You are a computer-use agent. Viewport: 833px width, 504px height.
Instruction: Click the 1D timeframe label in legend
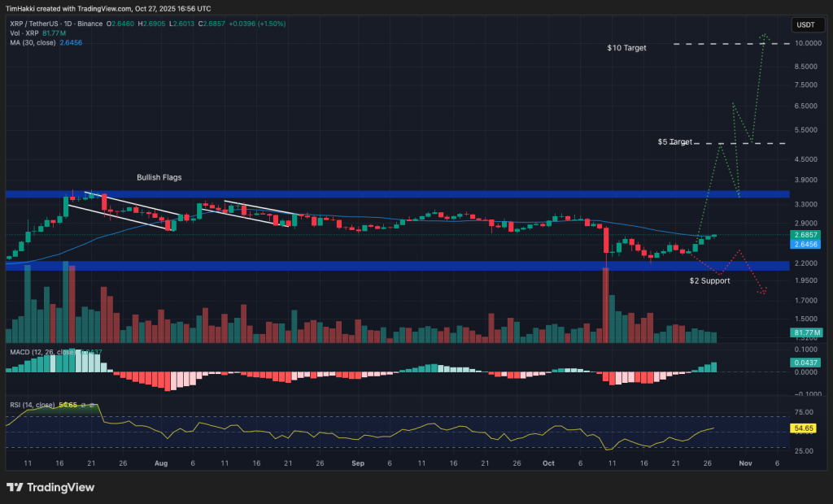point(67,24)
